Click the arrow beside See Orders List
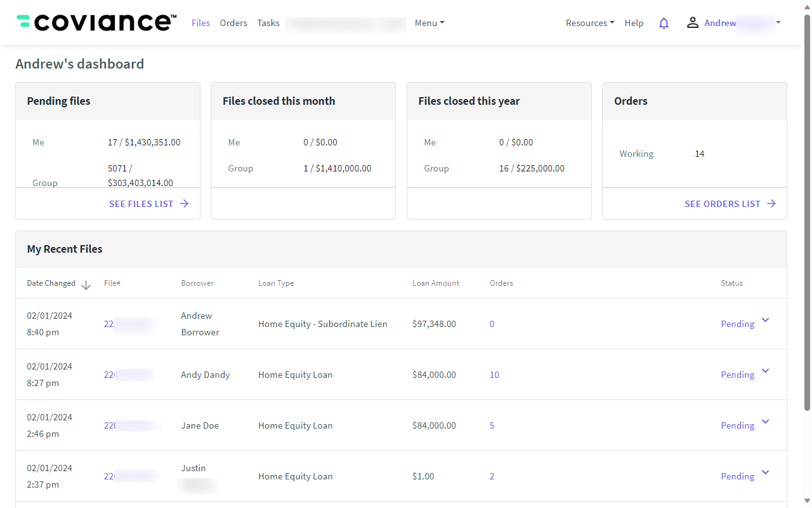Screen dimensions: 812x508 [x=771, y=204]
